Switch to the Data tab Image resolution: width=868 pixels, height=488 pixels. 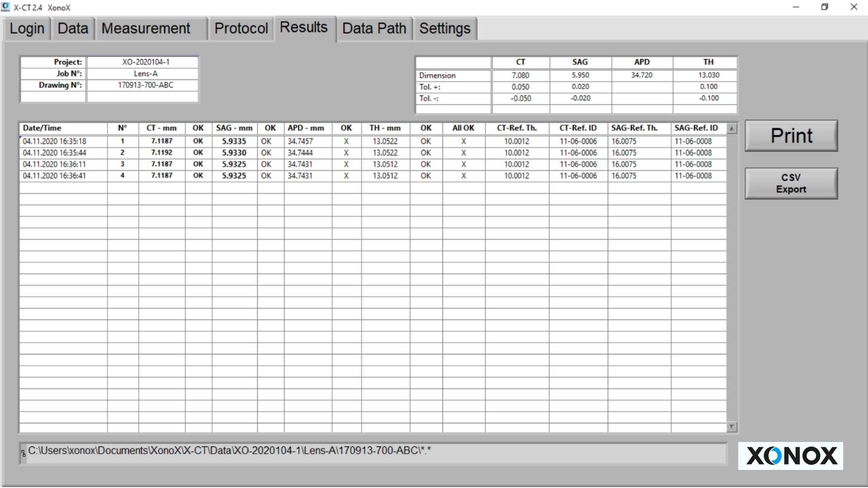(73, 28)
